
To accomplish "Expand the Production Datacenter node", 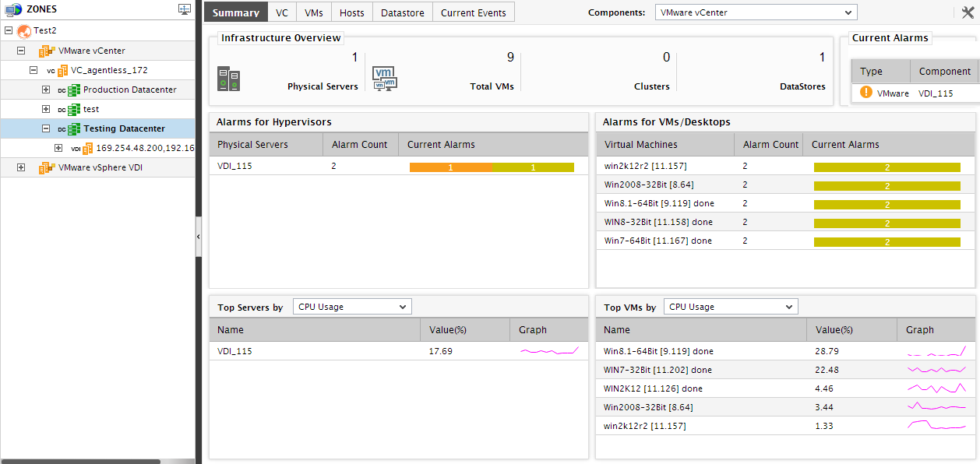I will pos(46,90).
